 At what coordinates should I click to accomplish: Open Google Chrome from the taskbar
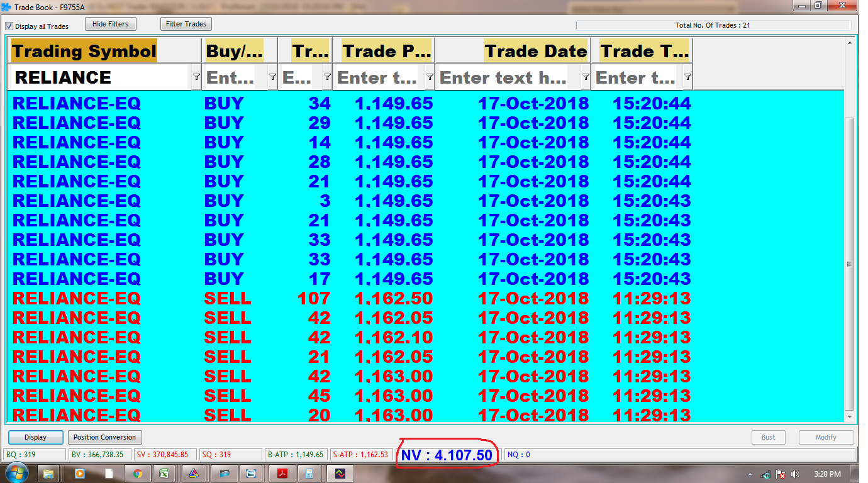pos(138,474)
